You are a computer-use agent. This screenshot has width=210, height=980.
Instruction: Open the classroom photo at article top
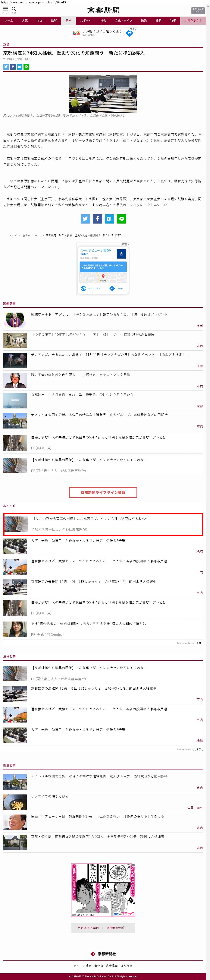[x=103, y=94]
